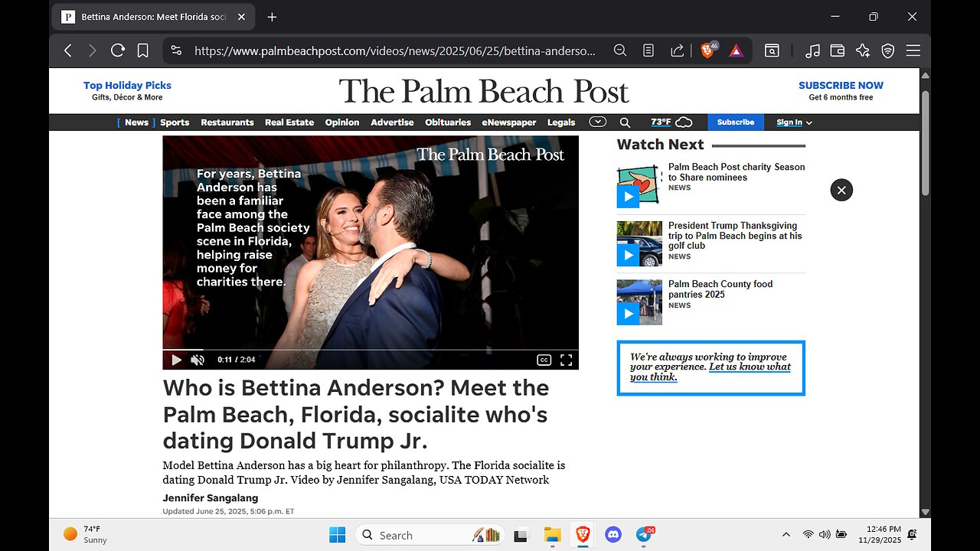This screenshot has width=980, height=551.
Task: Check the 73°F weather in nav bar
Action: (x=671, y=122)
